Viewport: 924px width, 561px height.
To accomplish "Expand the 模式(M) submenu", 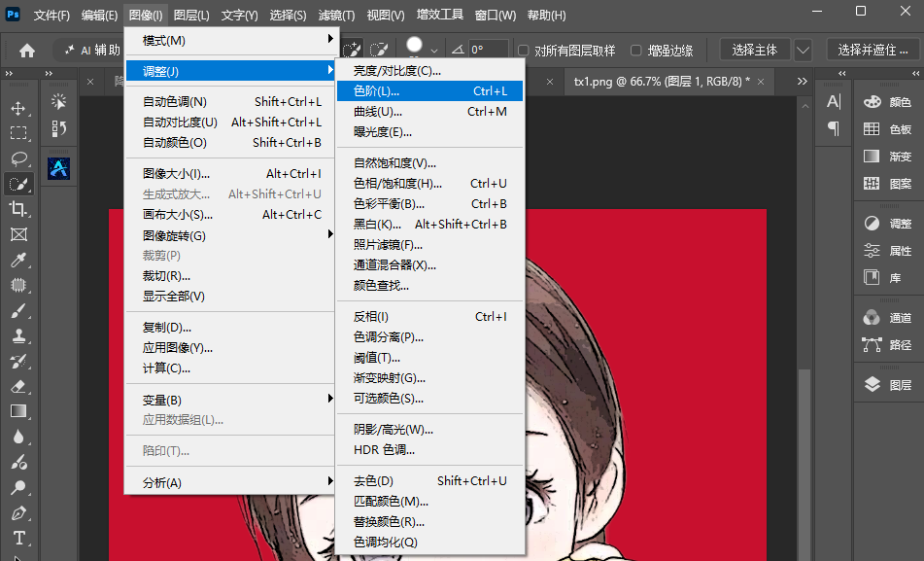I will [232, 40].
